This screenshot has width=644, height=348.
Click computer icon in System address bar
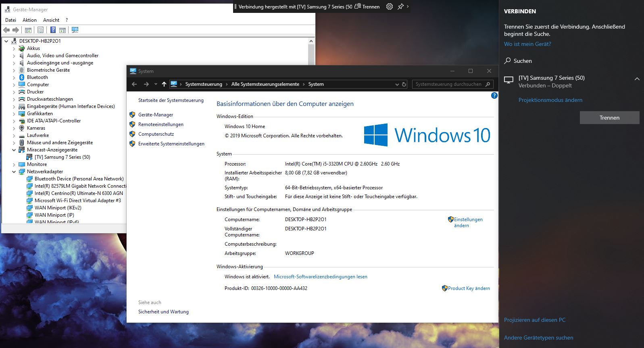(174, 84)
